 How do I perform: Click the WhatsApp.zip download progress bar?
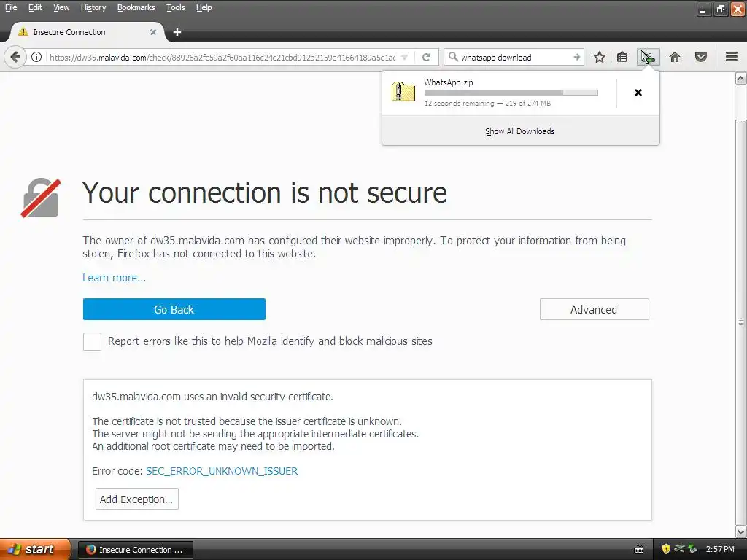pyautogui.click(x=511, y=93)
